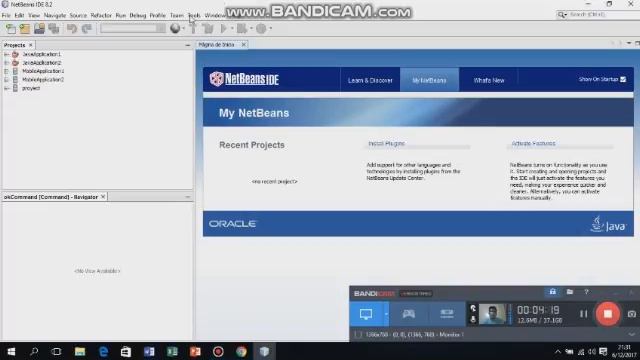Click the Build Project hammer icon
The width and height of the screenshot is (640, 360).
[x=193, y=28]
